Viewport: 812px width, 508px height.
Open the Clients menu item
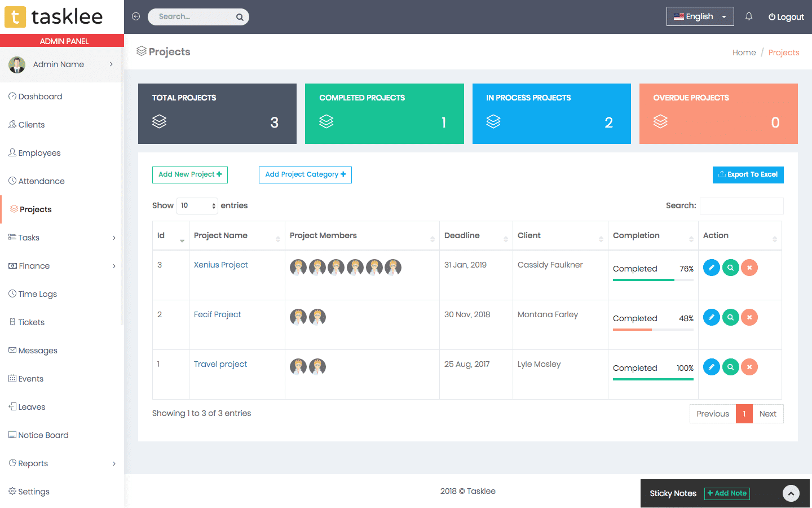pyautogui.click(x=30, y=124)
